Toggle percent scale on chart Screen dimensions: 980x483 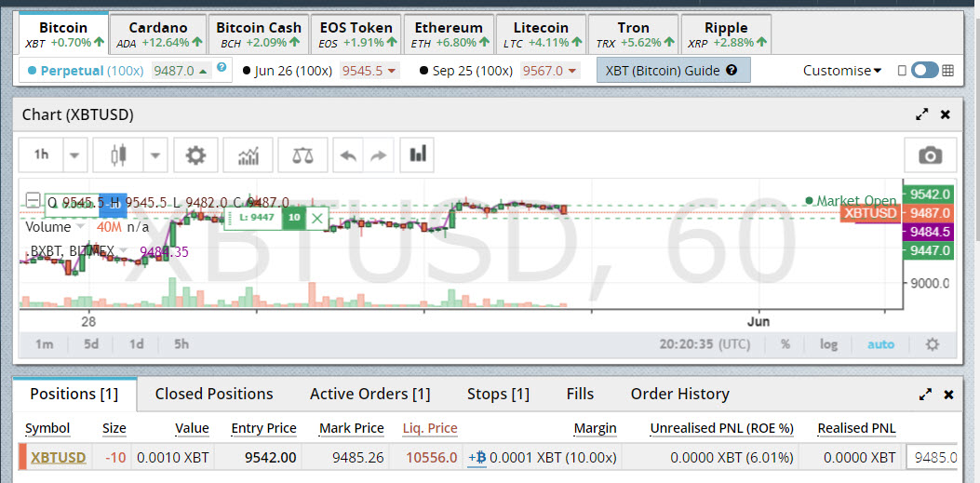[785, 344]
